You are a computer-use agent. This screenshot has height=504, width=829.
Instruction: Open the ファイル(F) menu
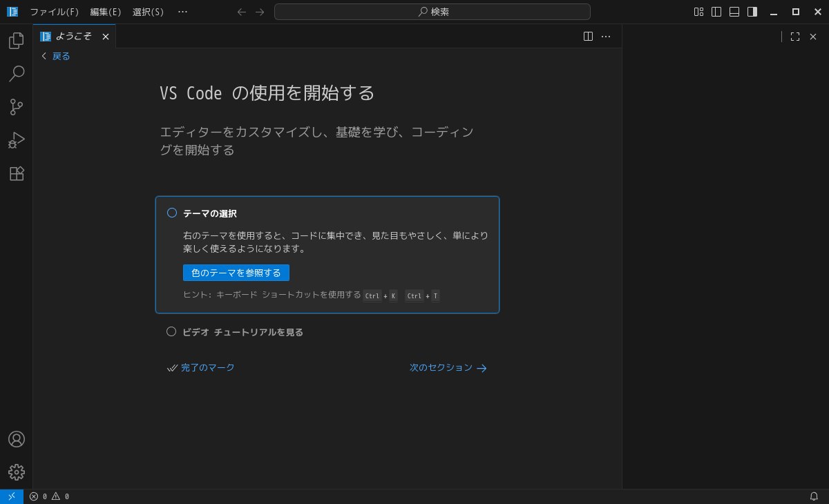coord(55,12)
